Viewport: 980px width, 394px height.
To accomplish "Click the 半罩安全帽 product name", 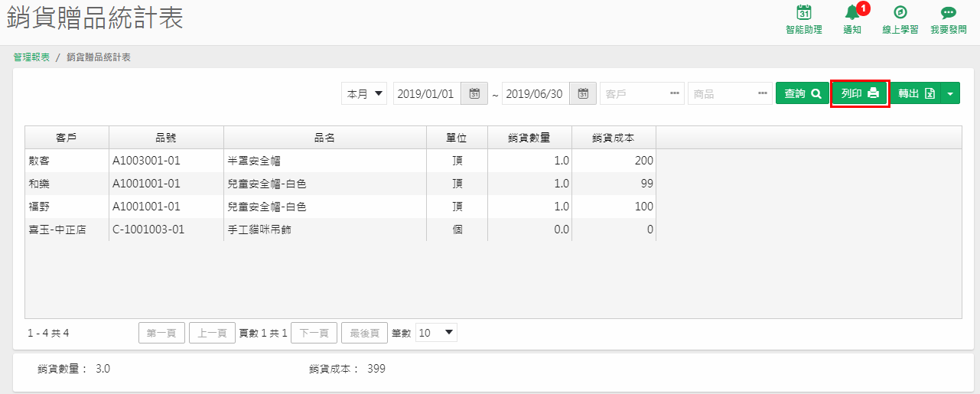I will 255,161.
